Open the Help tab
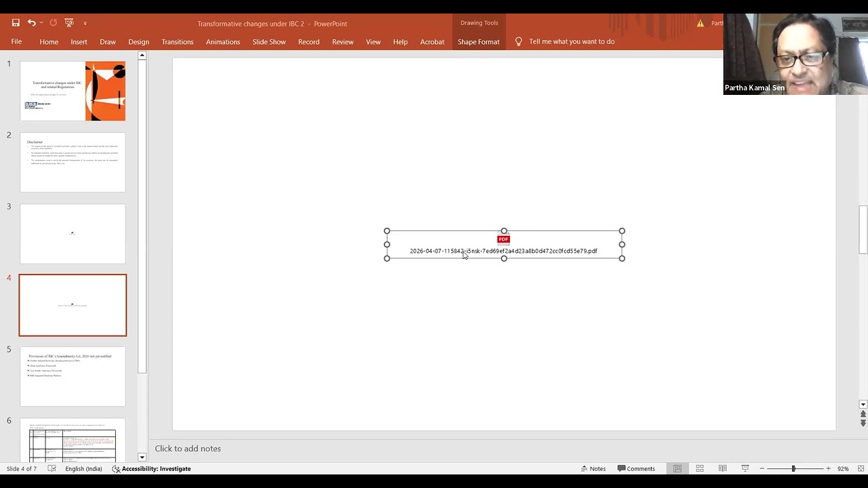 tap(400, 41)
